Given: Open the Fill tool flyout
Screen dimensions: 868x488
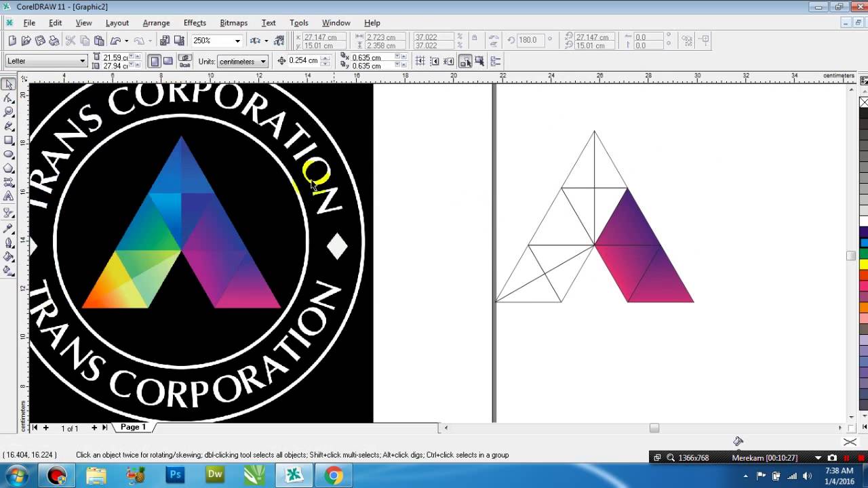Looking at the screenshot, I should 9,256.
